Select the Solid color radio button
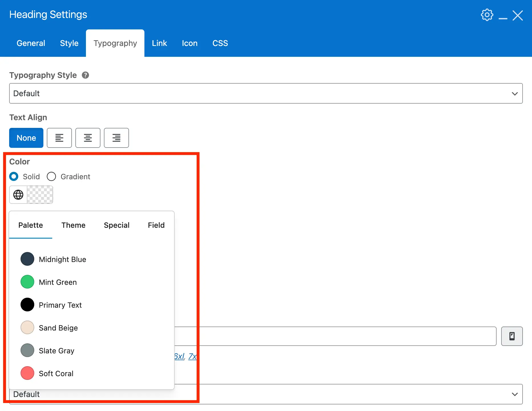 [x=14, y=176]
